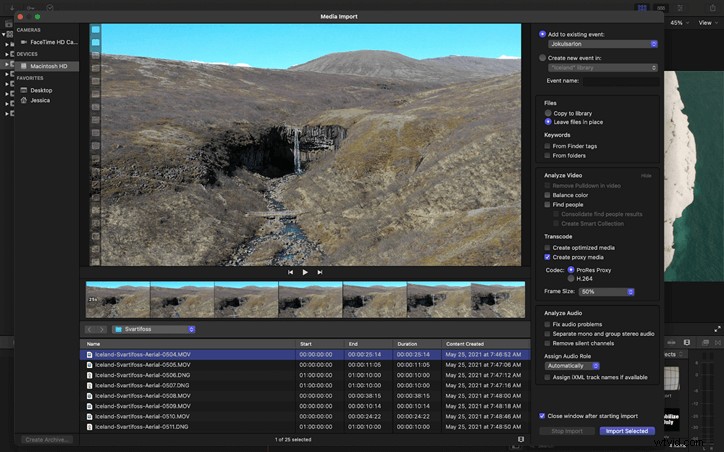Click Import Selected button
Image resolution: width=724 pixels, height=452 pixels.
coord(627,431)
